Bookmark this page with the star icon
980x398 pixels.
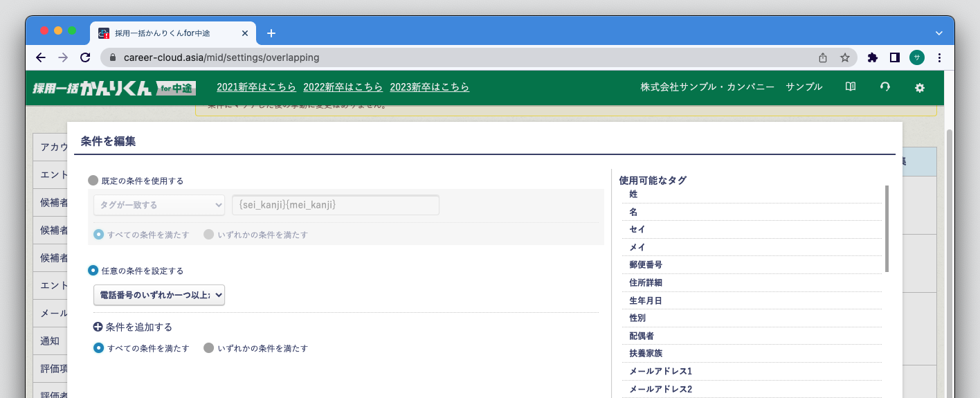844,58
